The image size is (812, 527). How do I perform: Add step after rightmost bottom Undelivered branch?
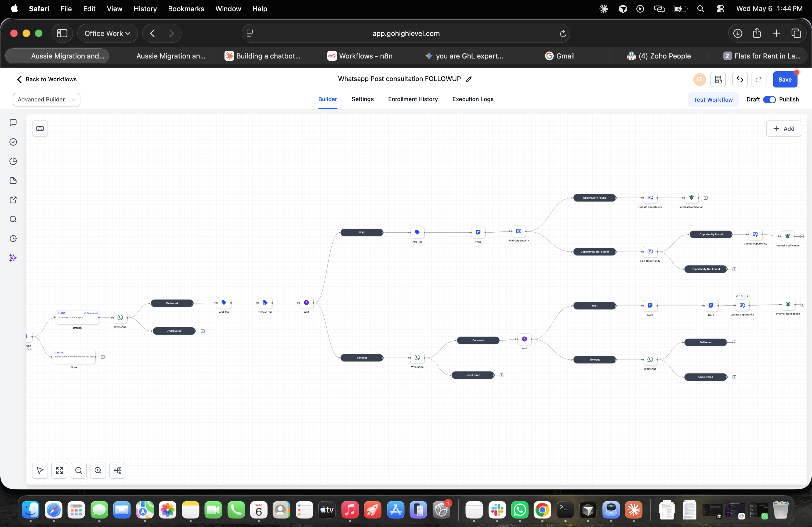[x=734, y=377]
